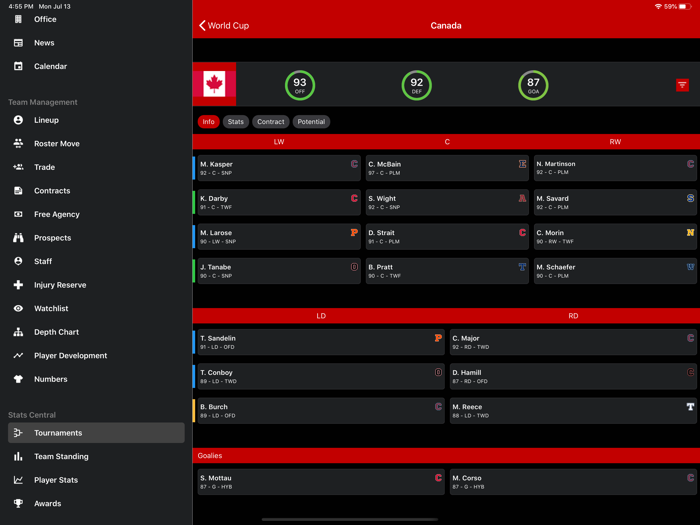
Task: Click the 93 OFF rating circle
Action: [300, 85]
